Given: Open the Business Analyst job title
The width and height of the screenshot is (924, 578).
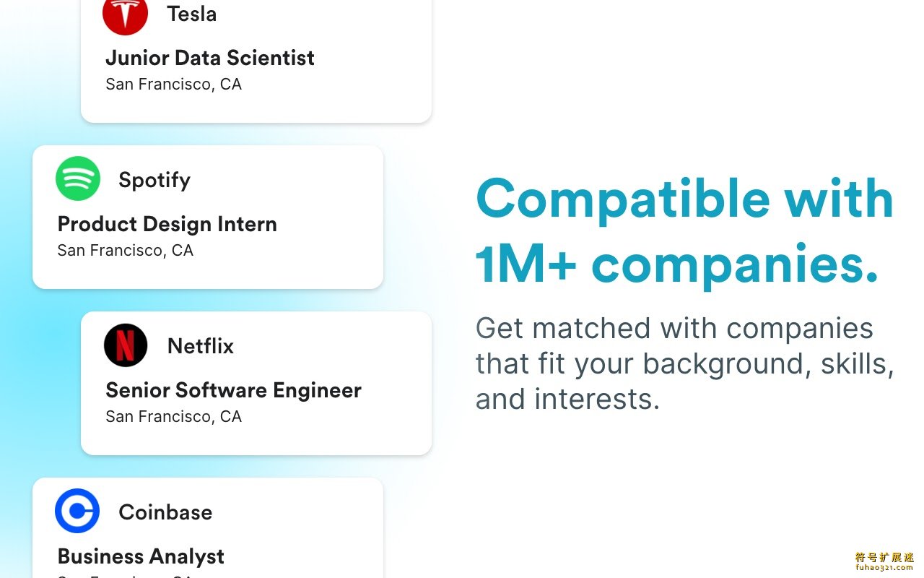Looking at the screenshot, I should pos(141,556).
